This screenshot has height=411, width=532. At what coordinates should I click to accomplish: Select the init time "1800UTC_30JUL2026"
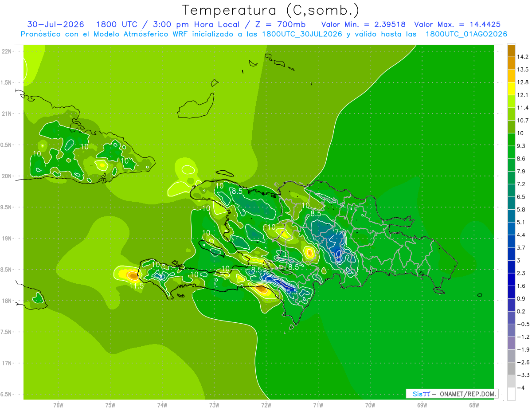click(x=302, y=34)
